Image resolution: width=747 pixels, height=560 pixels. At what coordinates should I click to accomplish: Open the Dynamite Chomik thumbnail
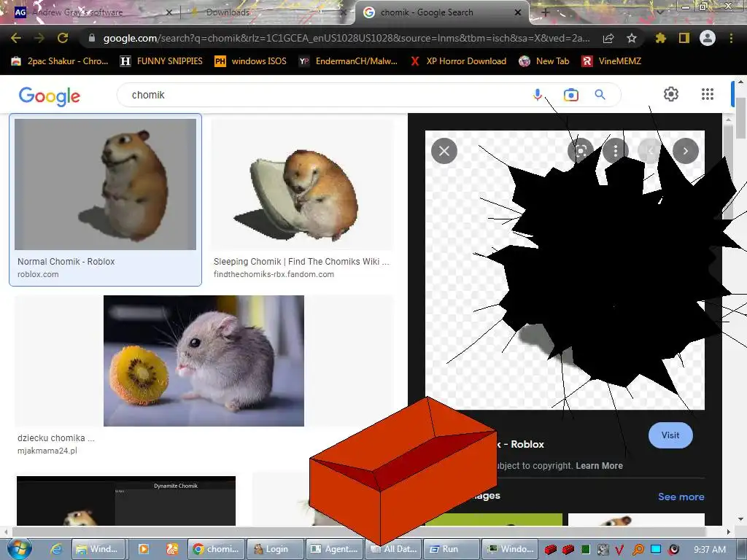point(126,501)
